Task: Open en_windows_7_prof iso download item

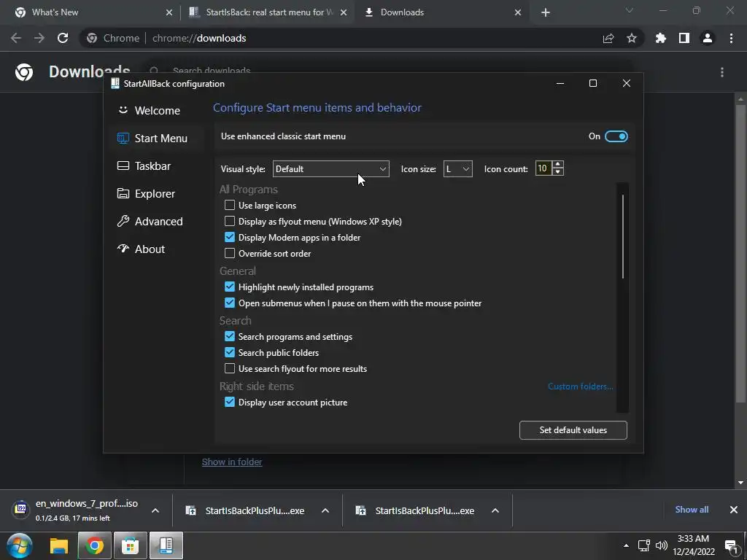Action: (76, 510)
